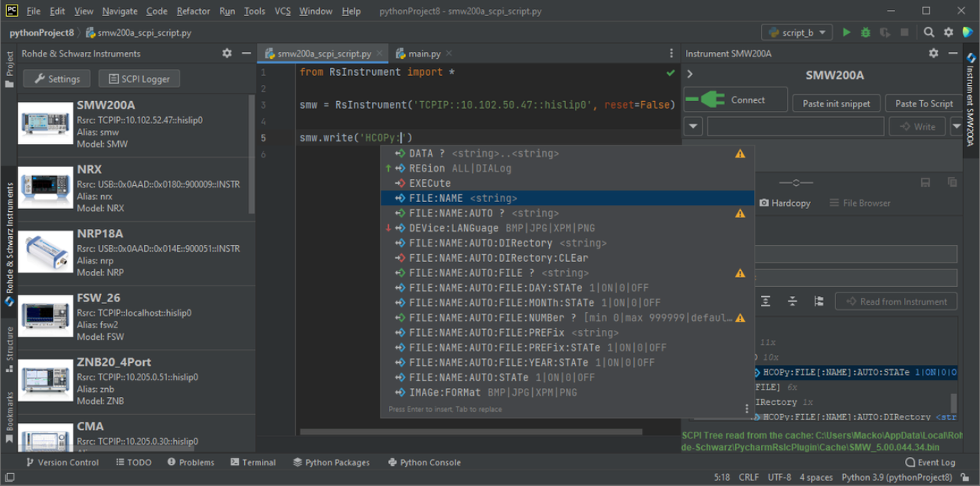Click the green Run script button
The image size is (980, 486).
846,33
